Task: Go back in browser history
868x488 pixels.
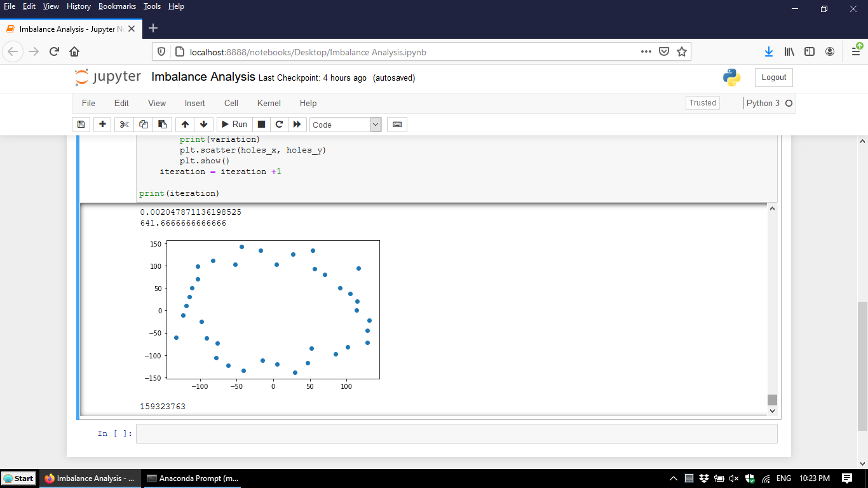Action: pyautogui.click(x=14, y=51)
